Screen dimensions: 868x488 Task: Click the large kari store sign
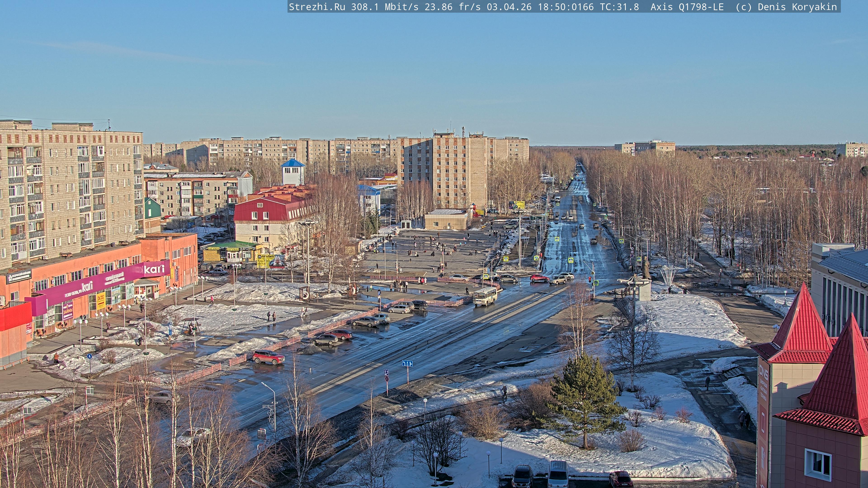click(154, 269)
